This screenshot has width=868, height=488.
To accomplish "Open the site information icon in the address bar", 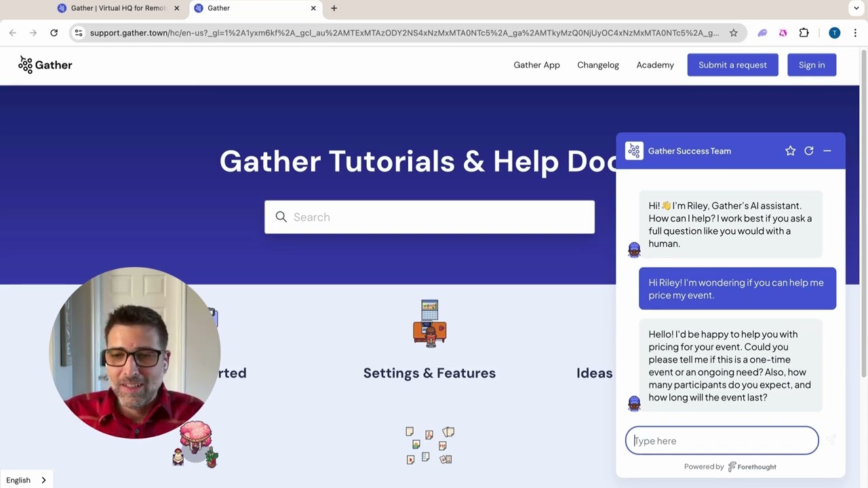I will (78, 33).
